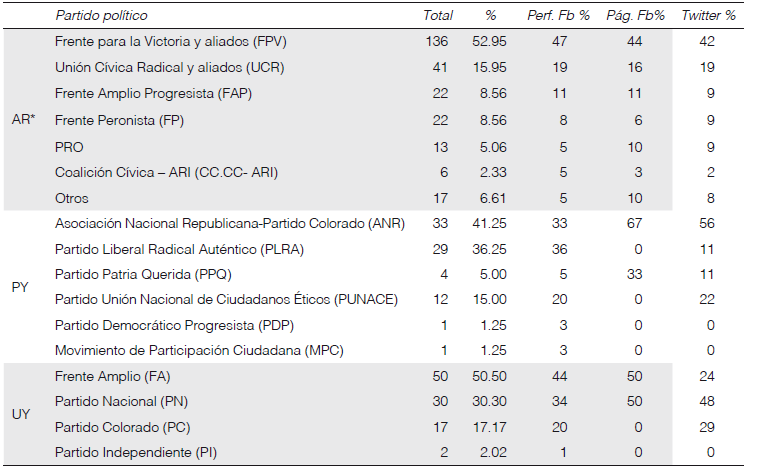Click 'Unión Cívica Radical y aliados (UCR)' party name
The width and height of the screenshot is (769, 469).
click(165, 68)
